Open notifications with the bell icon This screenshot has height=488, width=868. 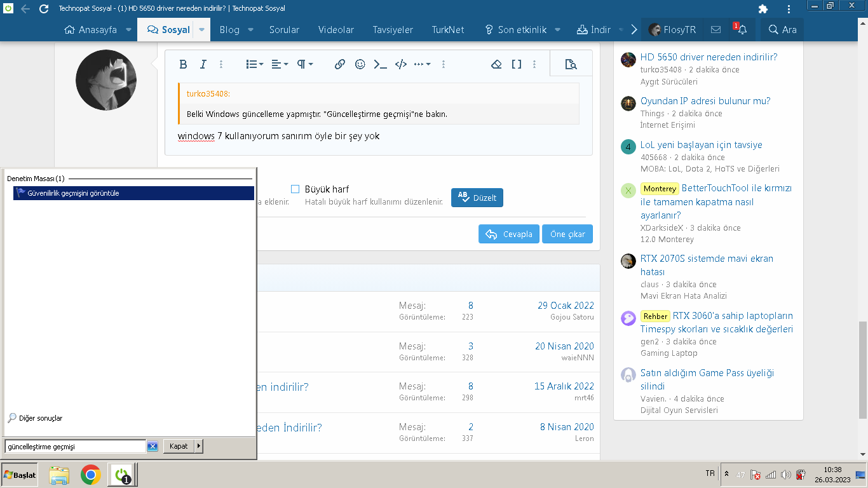742,30
